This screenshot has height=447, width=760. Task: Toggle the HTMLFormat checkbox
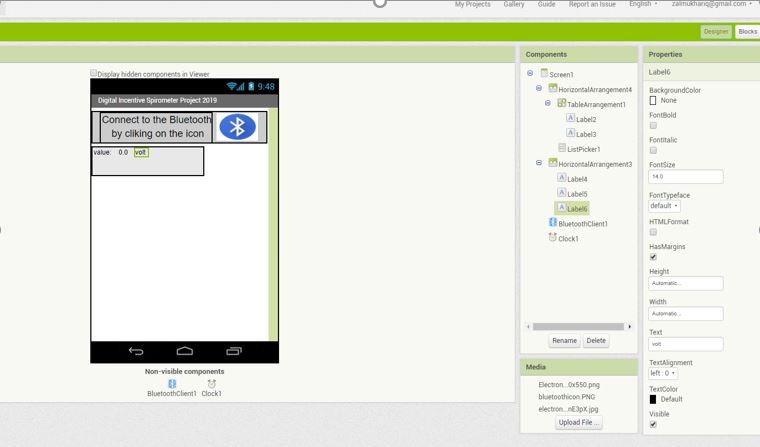pos(653,232)
